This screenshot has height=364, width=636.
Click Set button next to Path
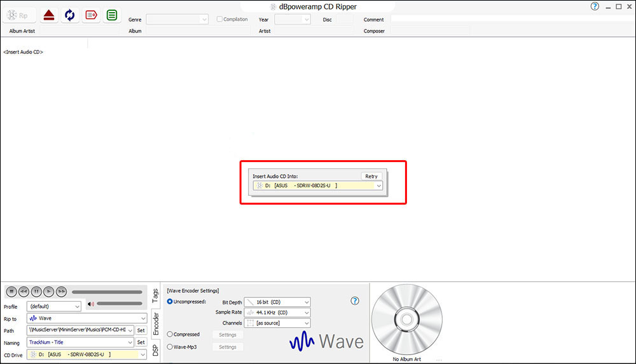coord(141,330)
